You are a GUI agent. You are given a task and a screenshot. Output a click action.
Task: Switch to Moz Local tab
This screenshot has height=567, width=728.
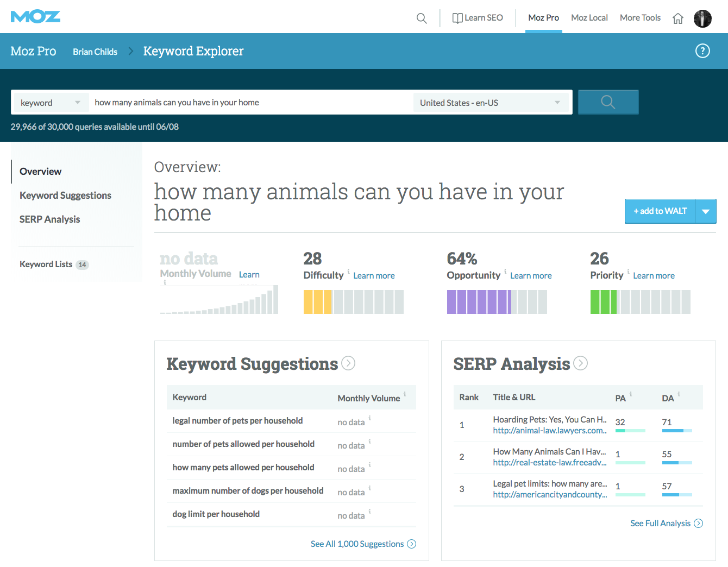click(x=589, y=18)
